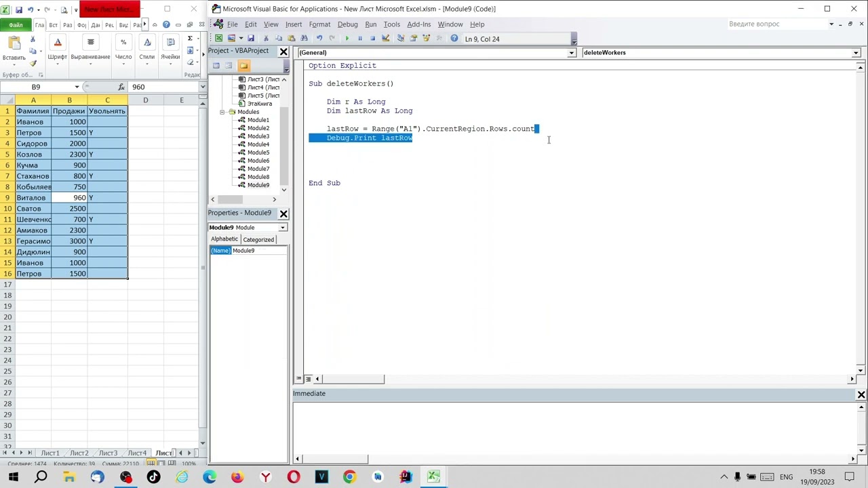Select Module9 in the project tree
This screenshot has width=868, height=488.
[x=258, y=185]
